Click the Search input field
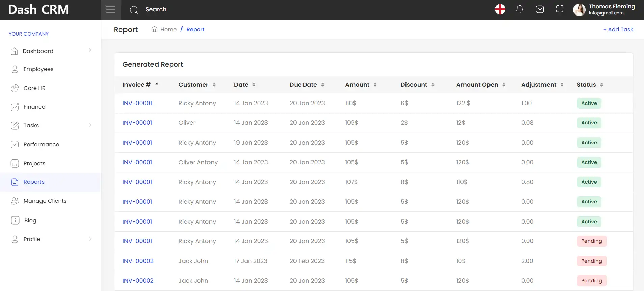The width and height of the screenshot is (644, 291). 156,9
